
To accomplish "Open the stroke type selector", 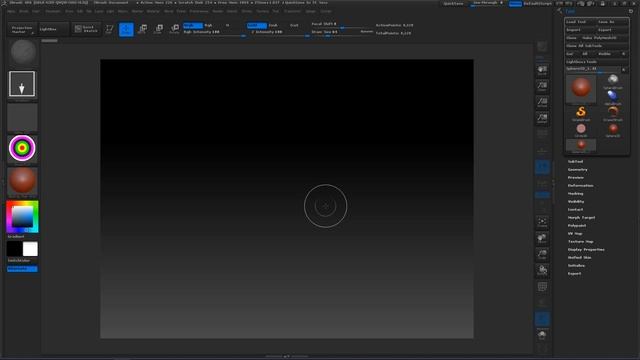I will pyautogui.click(x=22, y=84).
